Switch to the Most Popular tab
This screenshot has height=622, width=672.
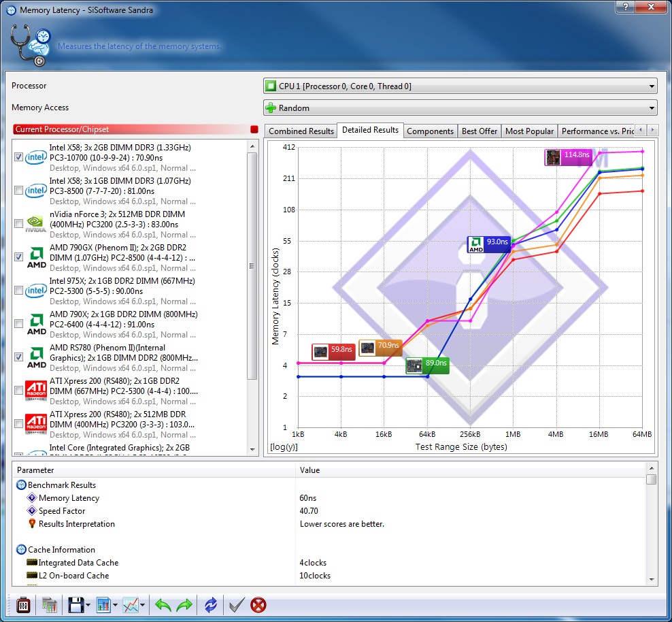pyautogui.click(x=529, y=131)
